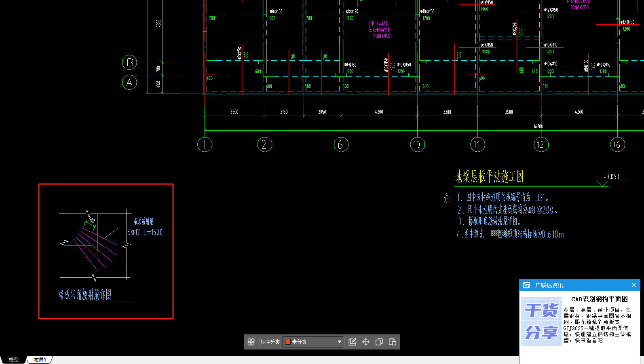This screenshot has width=644, height=364.
Task: Select axis bubble 16
Action: tap(617, 144)
